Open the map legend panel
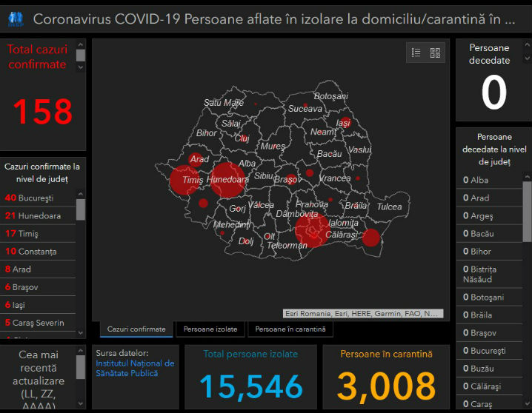This screenshot has height=413, width=532. pos(416,53)
